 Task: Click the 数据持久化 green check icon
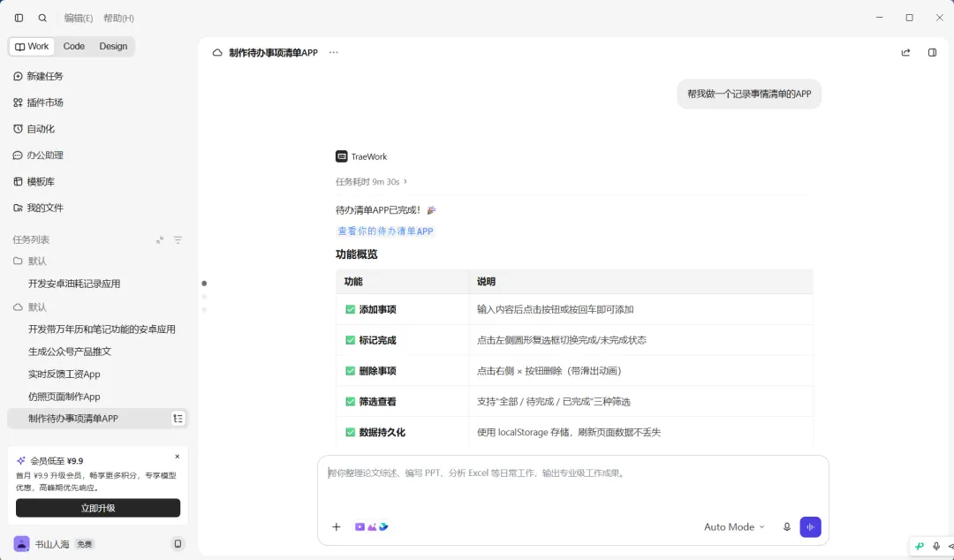(351, 432)
